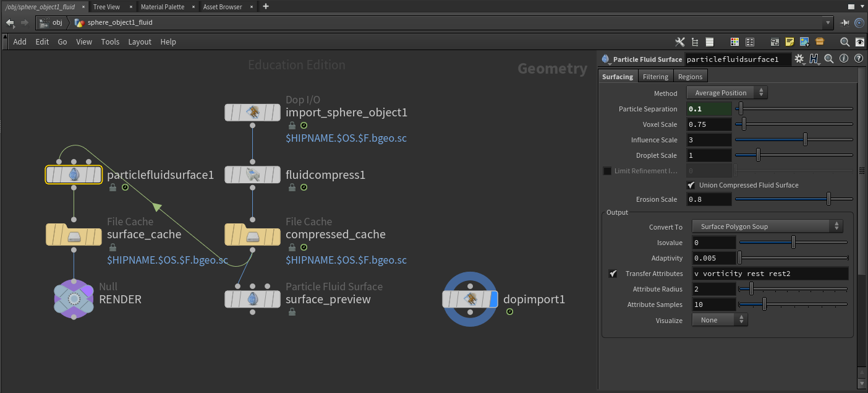The image size is (868, 393).
Task: Uncheck the Transfer Attributes checkbox
Action: point(613,274)
